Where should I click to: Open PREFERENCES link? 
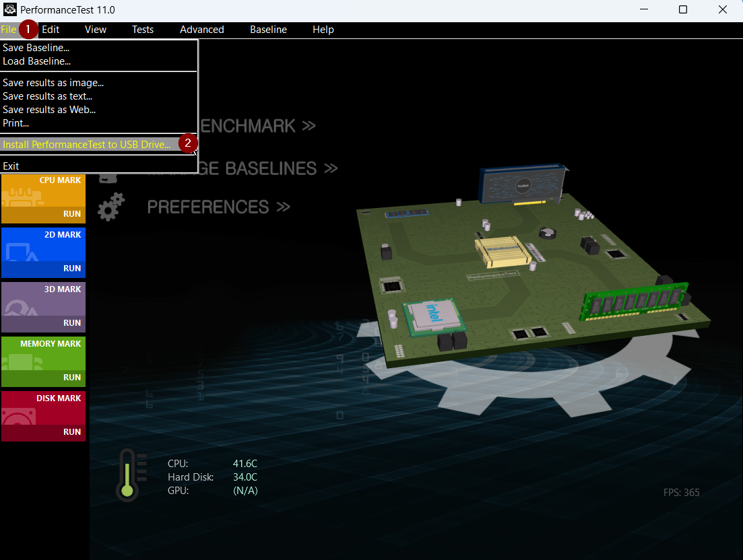[218, 207]
